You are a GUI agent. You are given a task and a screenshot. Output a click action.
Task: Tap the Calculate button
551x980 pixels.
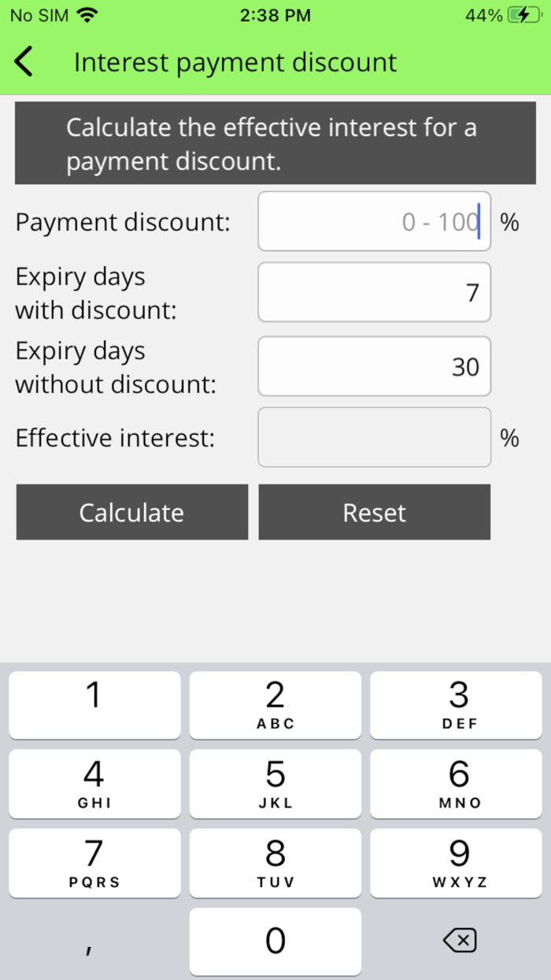[131, 512]
